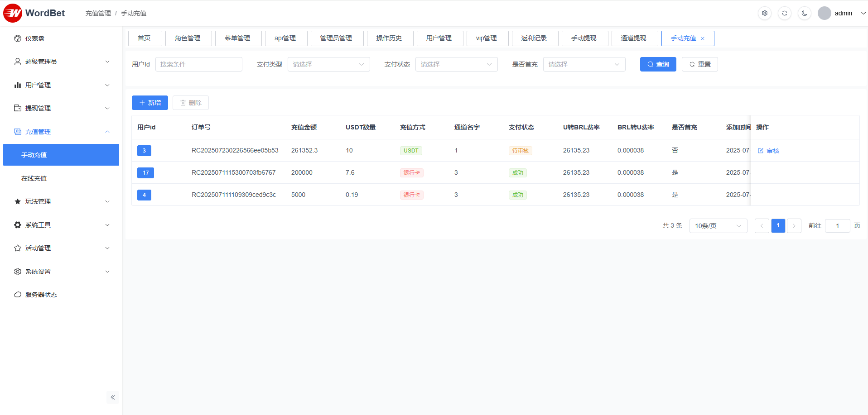Click the refresh icon in top bar
Viewport: 868px width, 415px height.
tap(785, 13)
